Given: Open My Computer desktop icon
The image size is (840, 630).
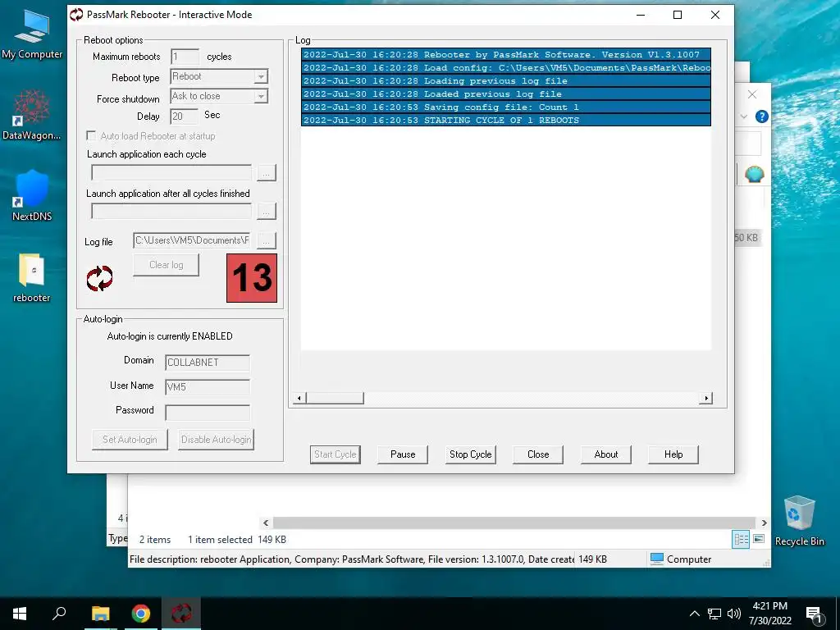Looking at the screenshot, I should coord(32,34).
